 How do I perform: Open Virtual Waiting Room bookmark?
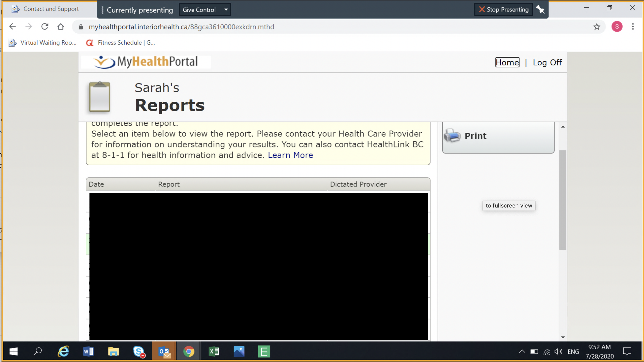click(42, 43)
